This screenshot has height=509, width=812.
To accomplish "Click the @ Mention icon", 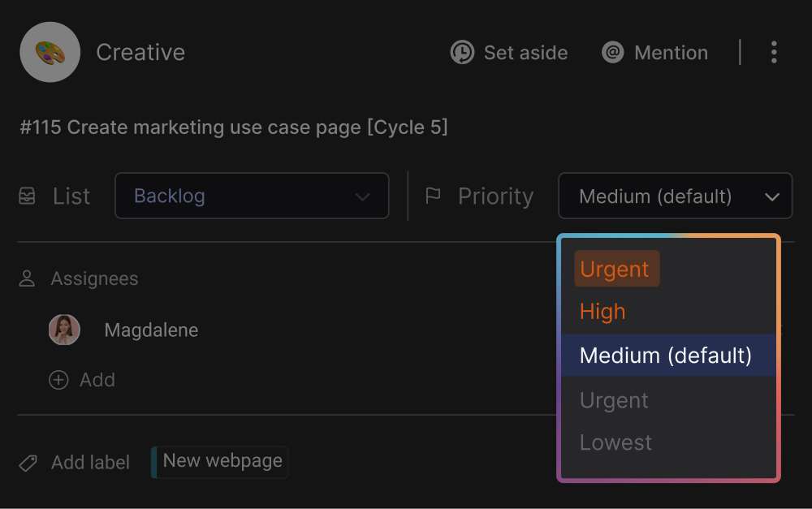I will (x=612, y=53).
